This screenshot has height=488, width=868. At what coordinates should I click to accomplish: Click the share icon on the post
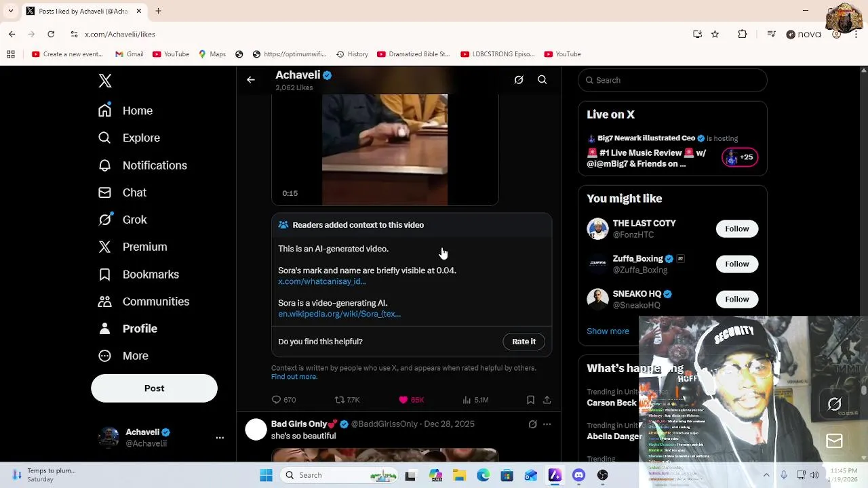click(x=547, y=400)
